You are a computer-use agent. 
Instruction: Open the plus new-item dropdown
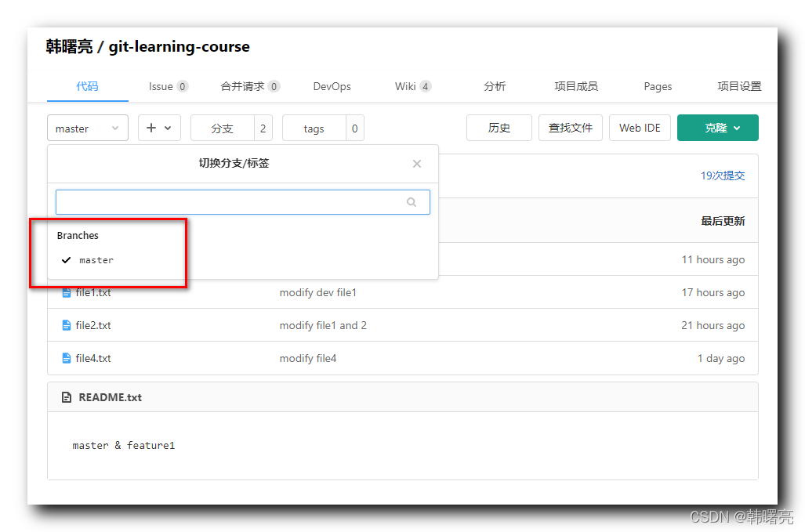pyautogui.click(x=159, y=128)
